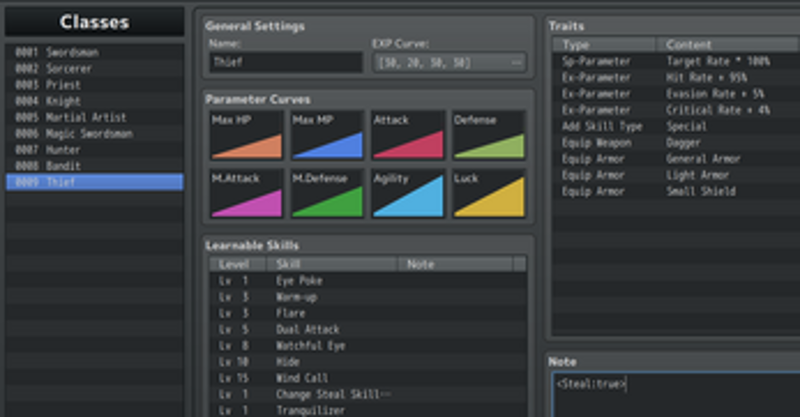Select the Tranquilizer skill row
The image size is (800, 417).
(367, 410)
